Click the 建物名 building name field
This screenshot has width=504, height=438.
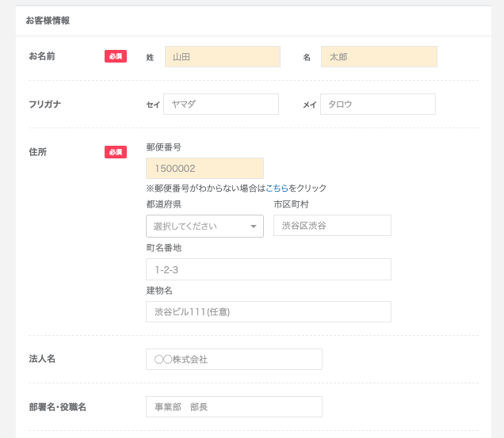point(269,312)
